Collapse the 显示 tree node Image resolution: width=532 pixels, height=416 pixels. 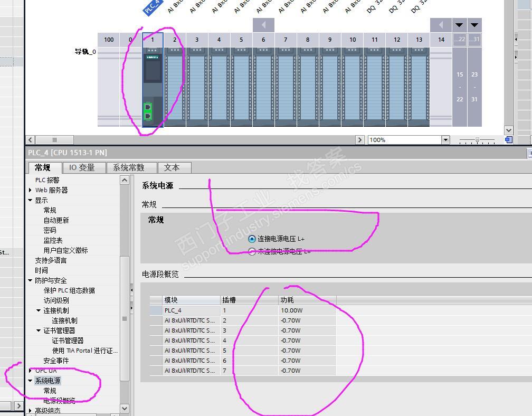[x=30, y=200]
